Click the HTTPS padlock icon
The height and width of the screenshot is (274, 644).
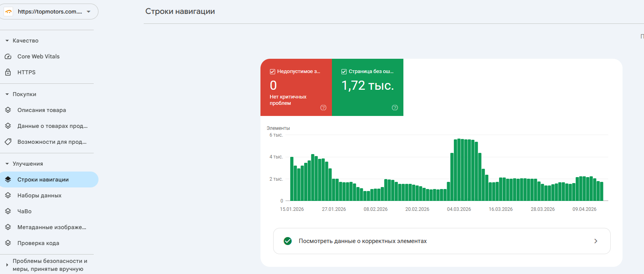point(8,72)
